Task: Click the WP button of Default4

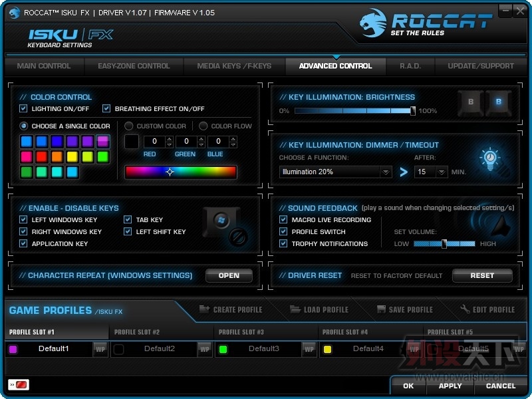Action: (x=414, y=349)
